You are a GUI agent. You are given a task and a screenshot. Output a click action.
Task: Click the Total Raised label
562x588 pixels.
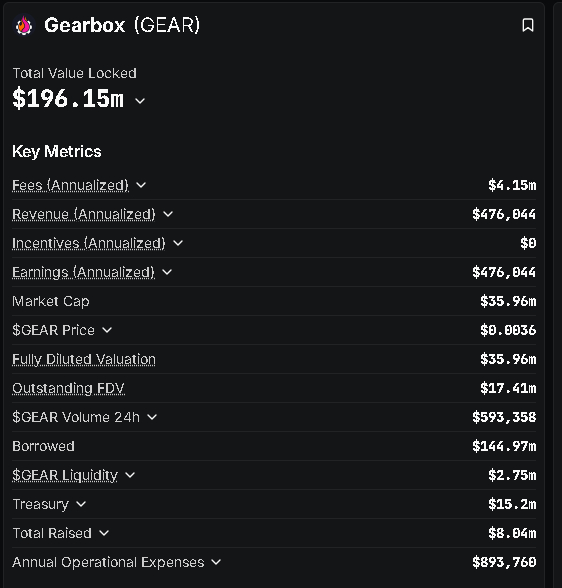click(52, 533)
